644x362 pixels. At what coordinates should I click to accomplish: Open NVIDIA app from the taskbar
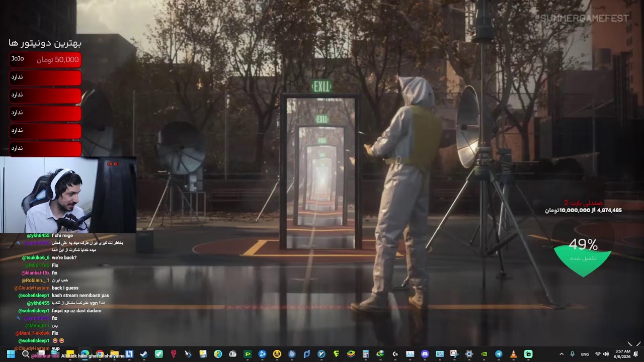484,354
